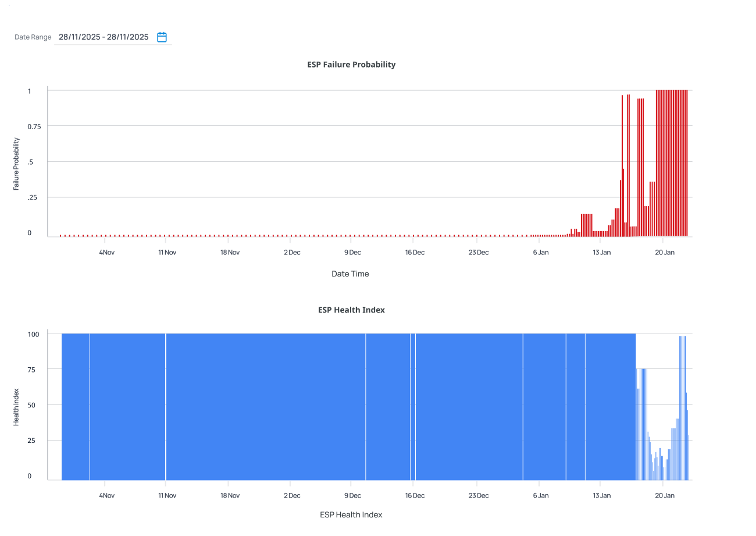Image resolution: width=756 pixels, height=536 pixels.
Task: Click the ESP Health Index x-axis label
Action: [351, 515]
